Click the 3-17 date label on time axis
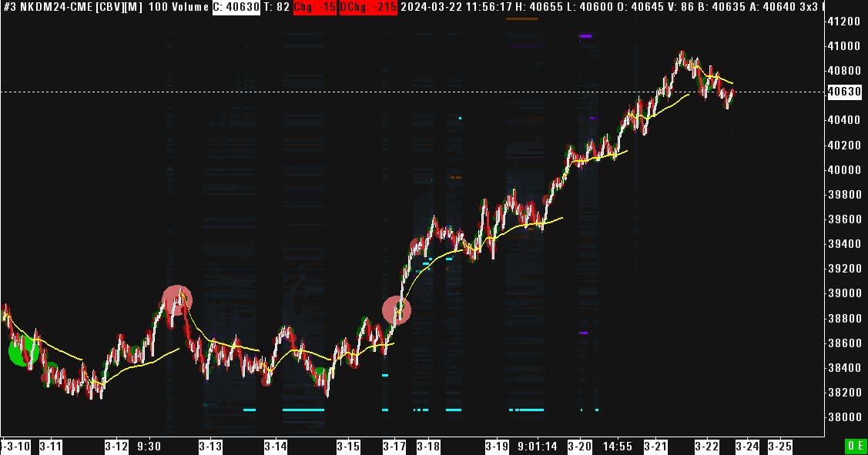Screen dimensions: 868x455 tap(394, 446)
